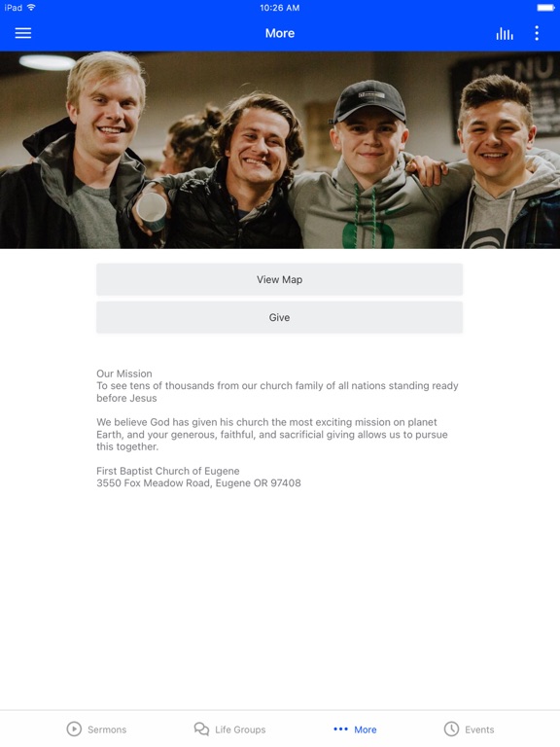Screen dimensions: 560x747
Task: Tap the Wi-Fi status icon
Action: (x=31, y=7)
